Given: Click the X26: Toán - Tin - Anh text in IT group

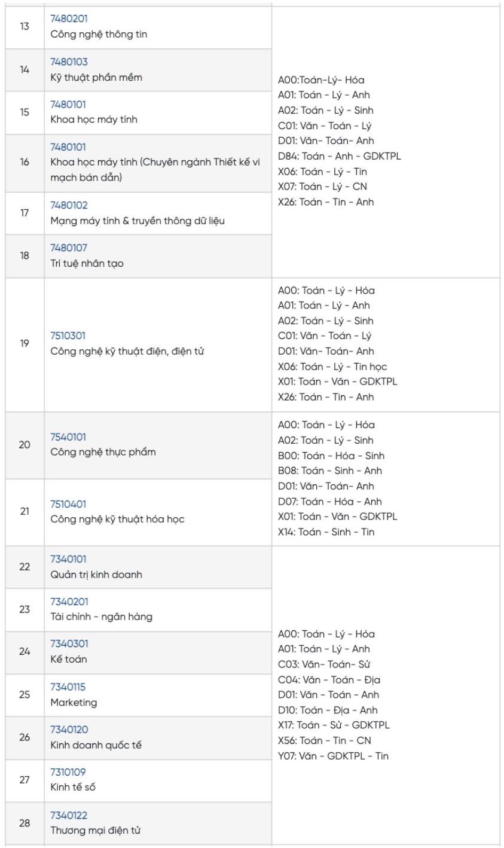Looking at the screenshot, I should pyautogui.click(x=326, y=202).
